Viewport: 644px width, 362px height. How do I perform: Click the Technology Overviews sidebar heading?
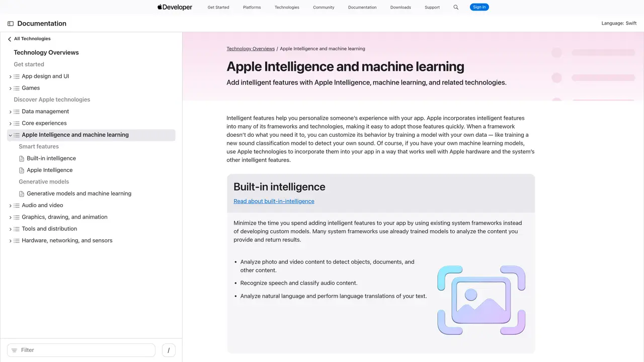[46, 52]
